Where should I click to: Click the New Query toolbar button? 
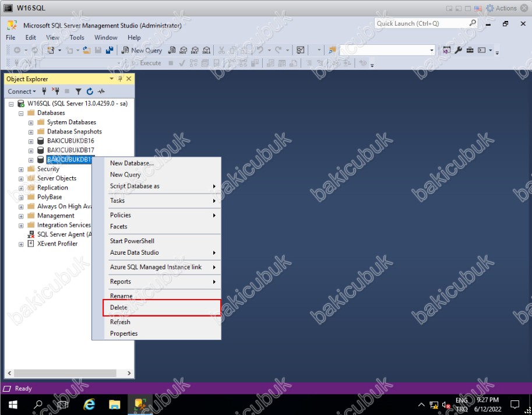click(x=142, y=50)
